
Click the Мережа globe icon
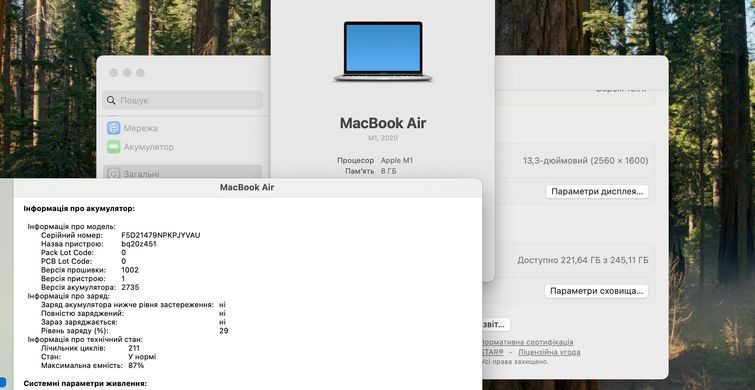114,128
